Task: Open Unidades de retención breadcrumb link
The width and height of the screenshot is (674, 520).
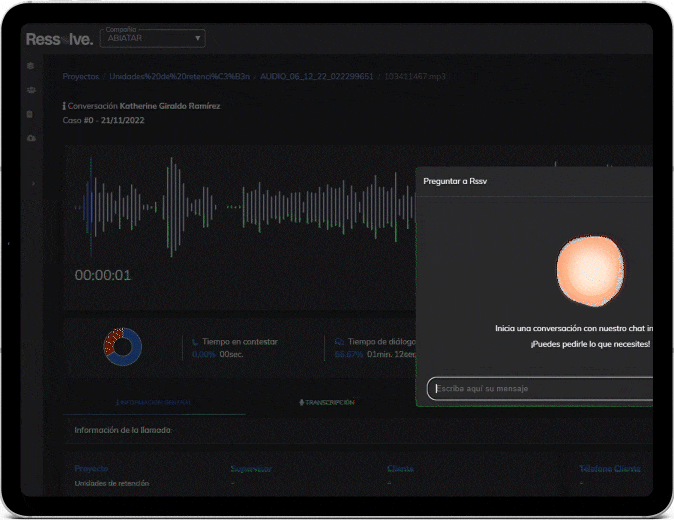Action: click(x=178, y=76)
